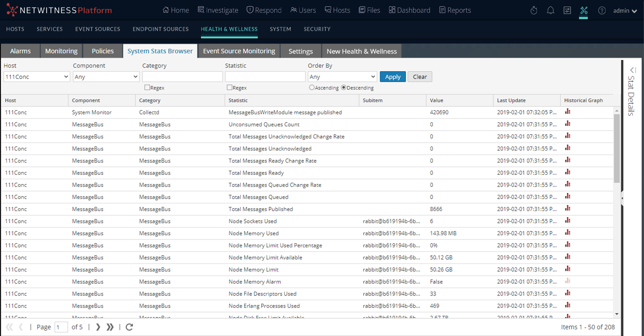Viewport: 644px width, 336px height.
Task: Open the Event Sources admin section
Action: click(98, 29)
